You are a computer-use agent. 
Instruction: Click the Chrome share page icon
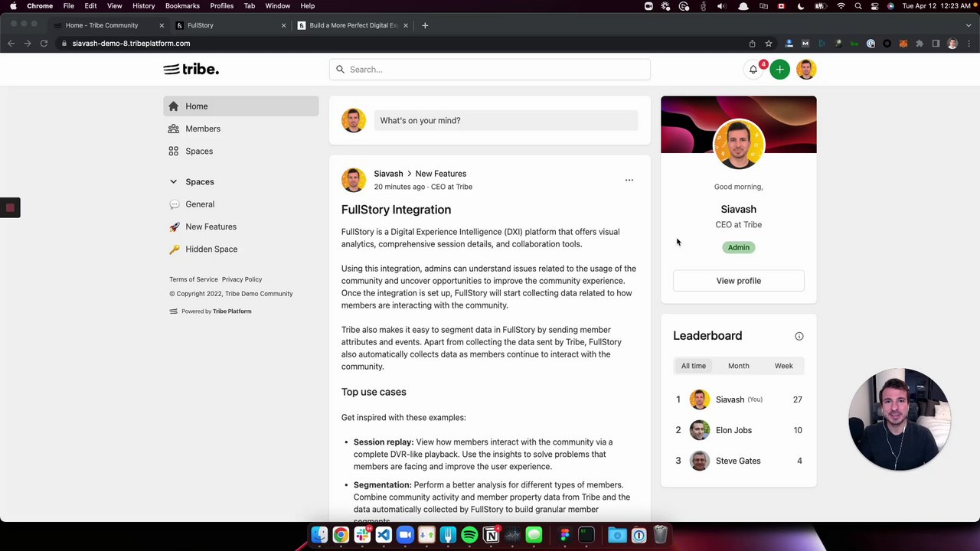tap(752, 44)
